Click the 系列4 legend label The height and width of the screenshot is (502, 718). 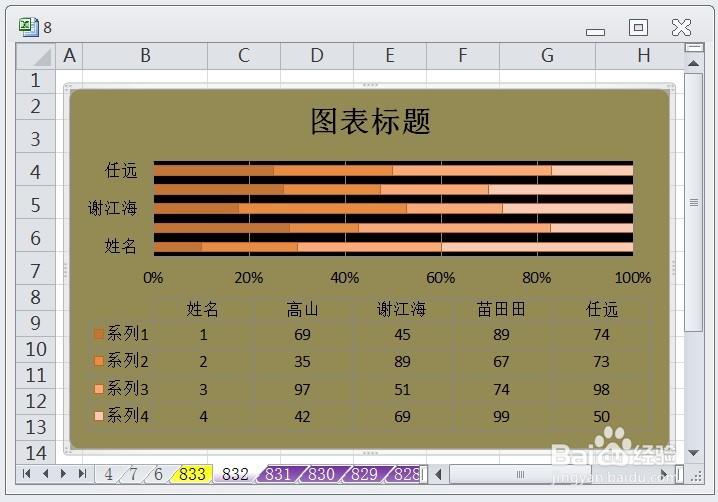[x=128, y=416]
